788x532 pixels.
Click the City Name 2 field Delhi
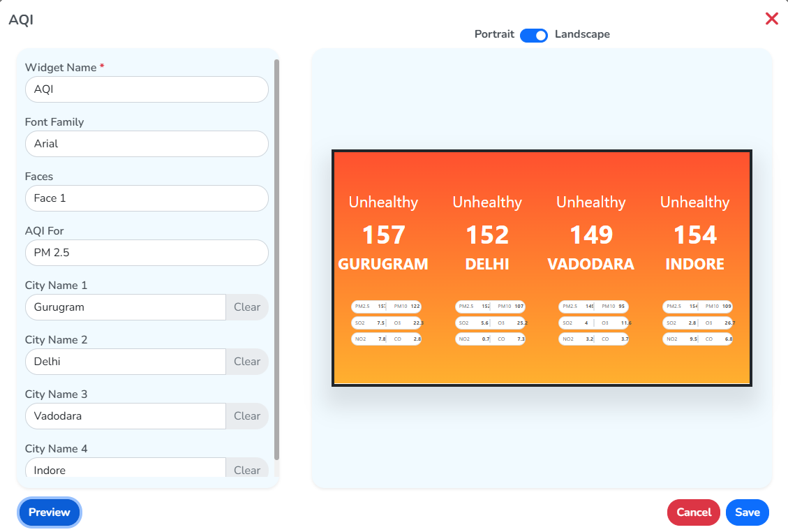click(126, 362)
